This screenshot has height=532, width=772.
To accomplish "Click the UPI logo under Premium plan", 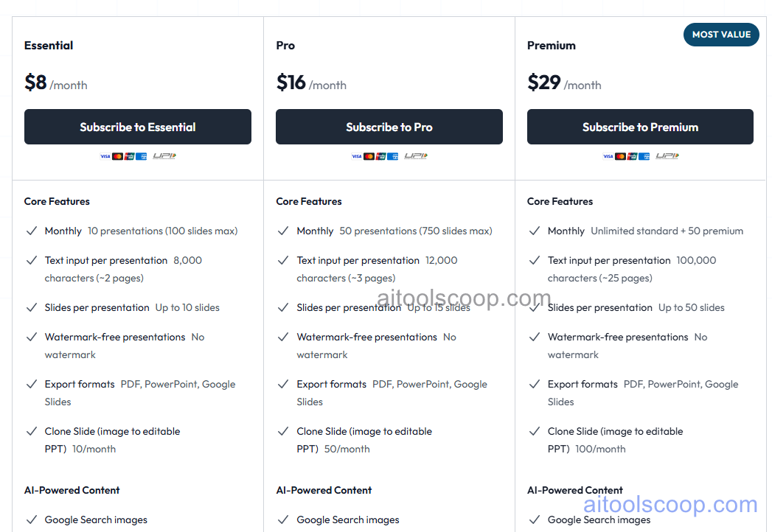I will tap(667, 155).
